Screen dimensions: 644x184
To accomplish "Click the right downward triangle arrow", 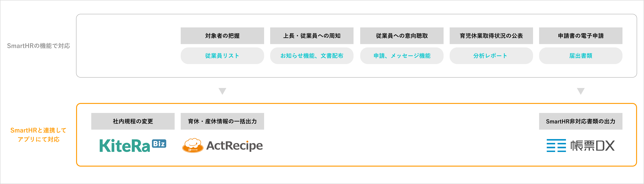I will 580,91.
